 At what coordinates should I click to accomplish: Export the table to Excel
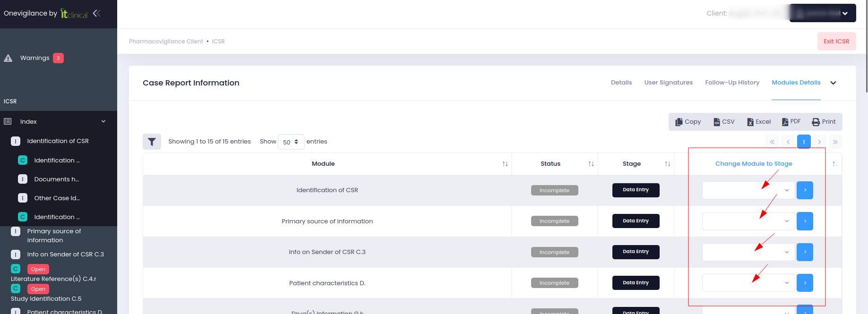pos(759,121)
